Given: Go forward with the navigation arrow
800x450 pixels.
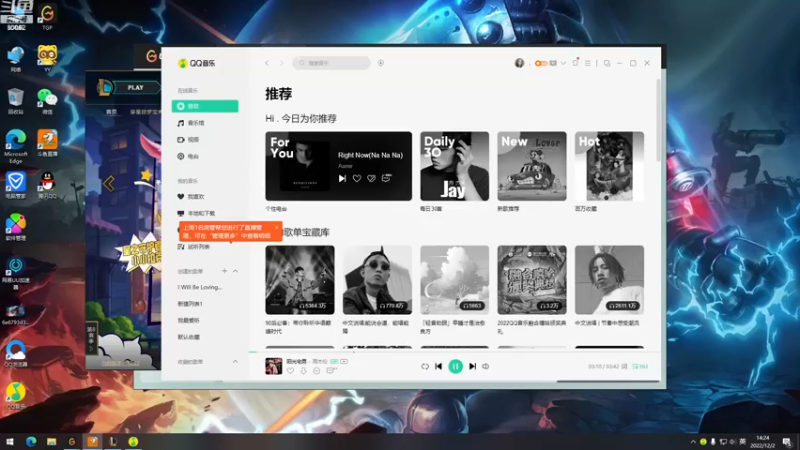Looking at the screenshot, I should [x=281, y=63].
